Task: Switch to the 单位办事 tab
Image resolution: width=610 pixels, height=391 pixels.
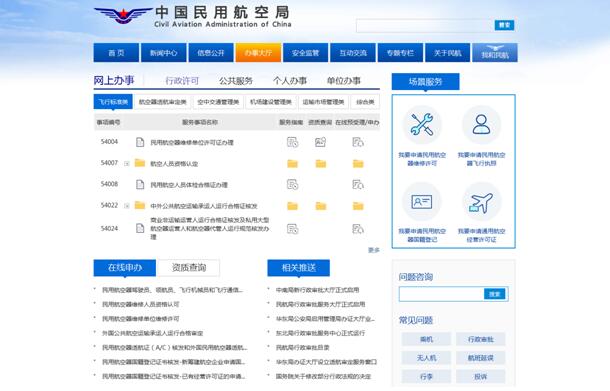Action: coord(344,81)
